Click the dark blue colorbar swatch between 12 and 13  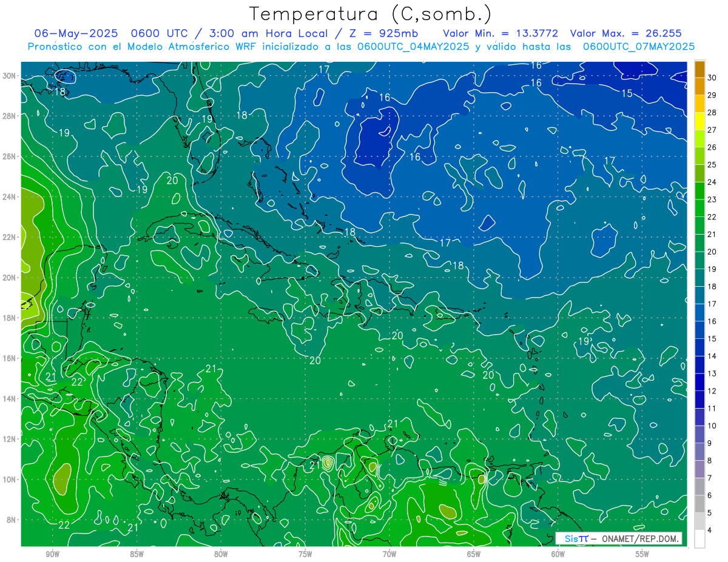click(699, 382)
